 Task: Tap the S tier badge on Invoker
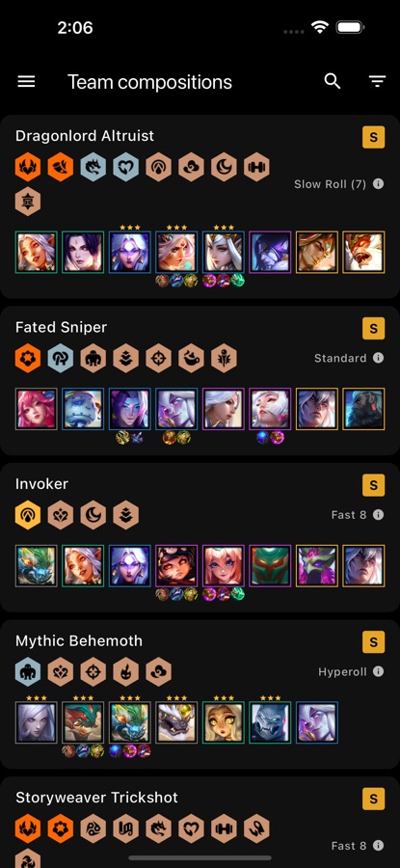(x=373, y=485)
